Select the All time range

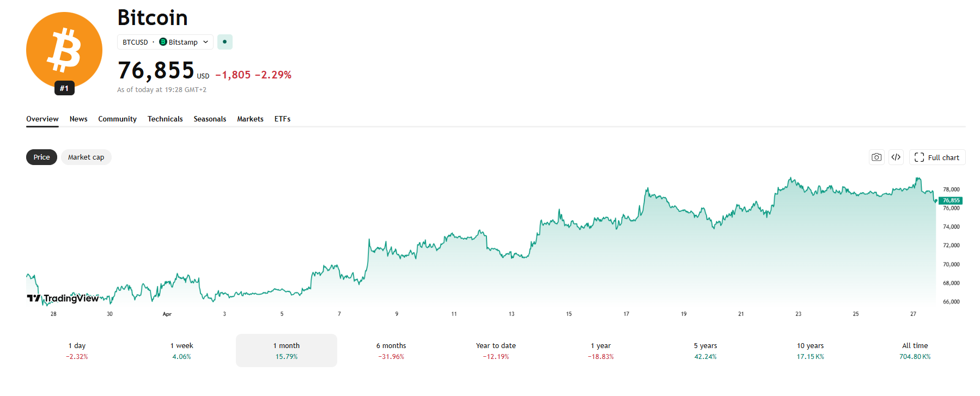click(x=915, y=351)
